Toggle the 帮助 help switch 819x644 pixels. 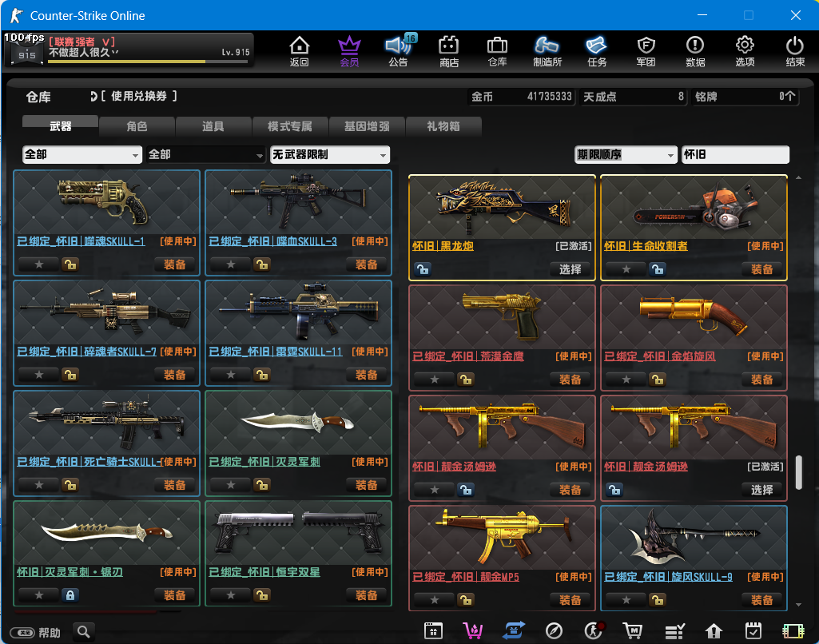(22, 633)
